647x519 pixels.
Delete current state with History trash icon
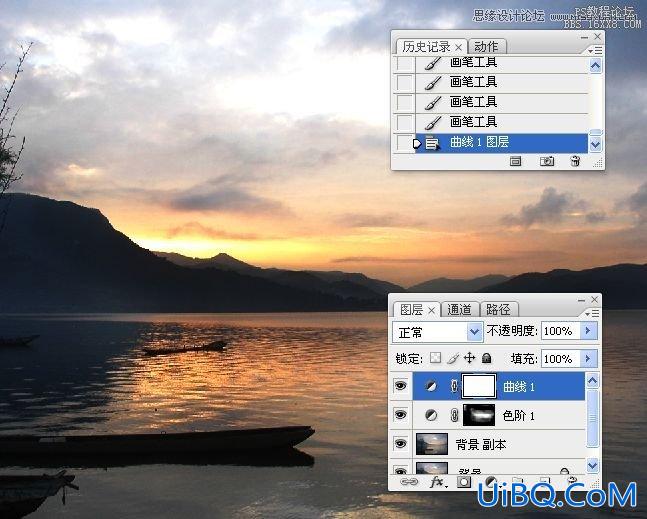pyautogui.click(x=575, y=161)
